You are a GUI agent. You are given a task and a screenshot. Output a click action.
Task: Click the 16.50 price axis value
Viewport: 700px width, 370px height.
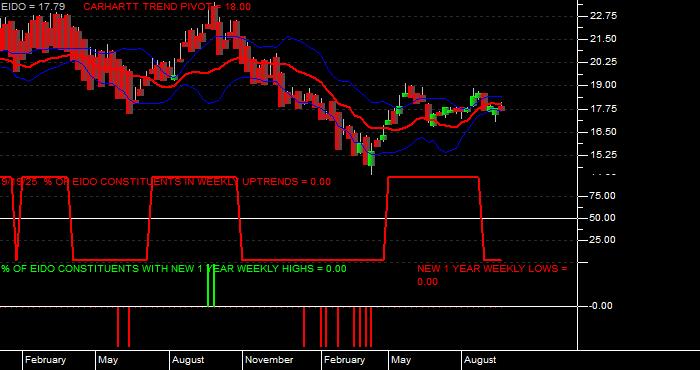(603, 132)
